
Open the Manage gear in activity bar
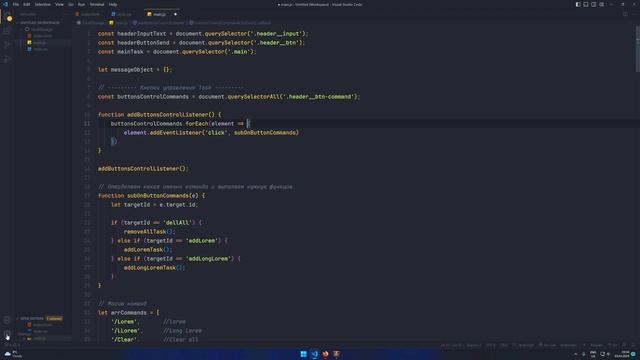[x=7, y=334]
